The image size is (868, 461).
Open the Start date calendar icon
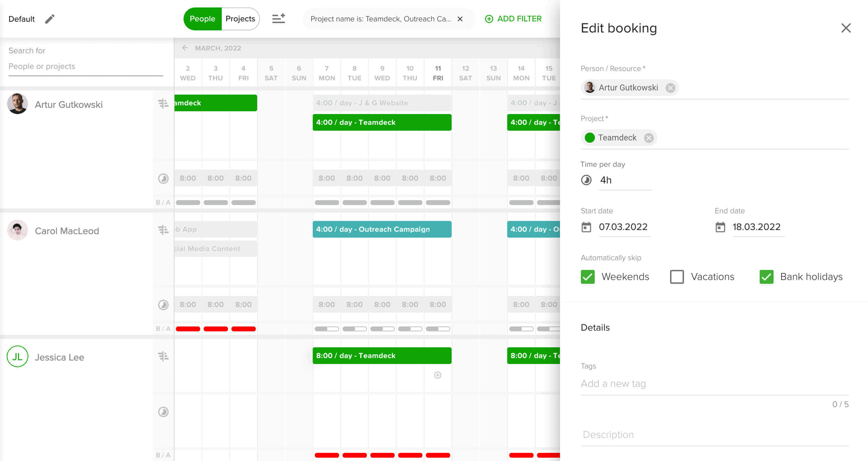pos(586,227)
